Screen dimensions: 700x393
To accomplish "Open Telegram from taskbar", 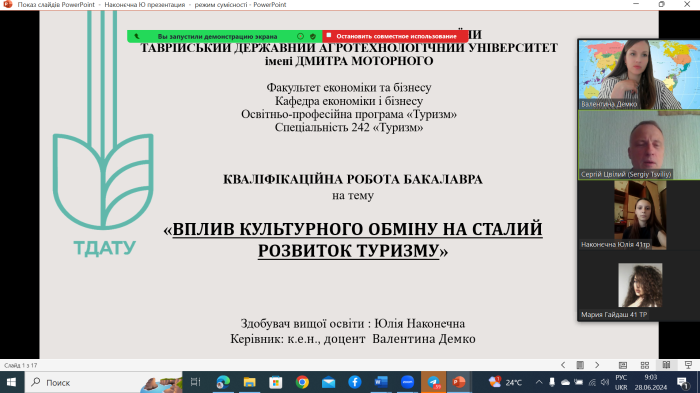I will (x=433, y=382).
